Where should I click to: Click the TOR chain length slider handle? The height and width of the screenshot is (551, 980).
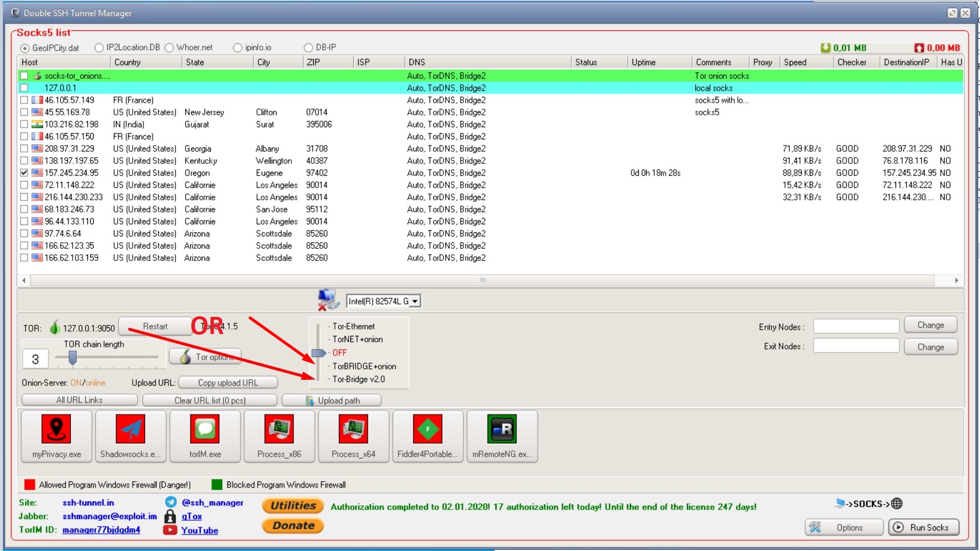pos(73,358)
